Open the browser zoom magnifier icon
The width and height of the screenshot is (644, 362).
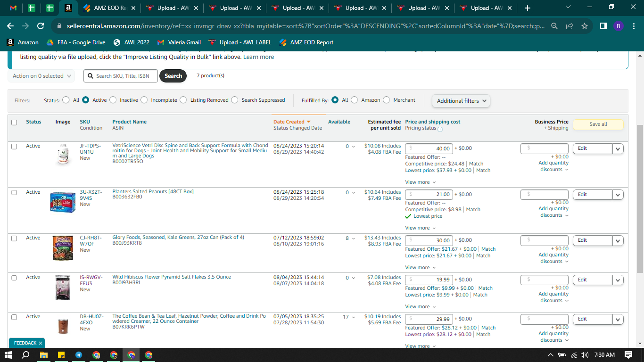[554, 26]
